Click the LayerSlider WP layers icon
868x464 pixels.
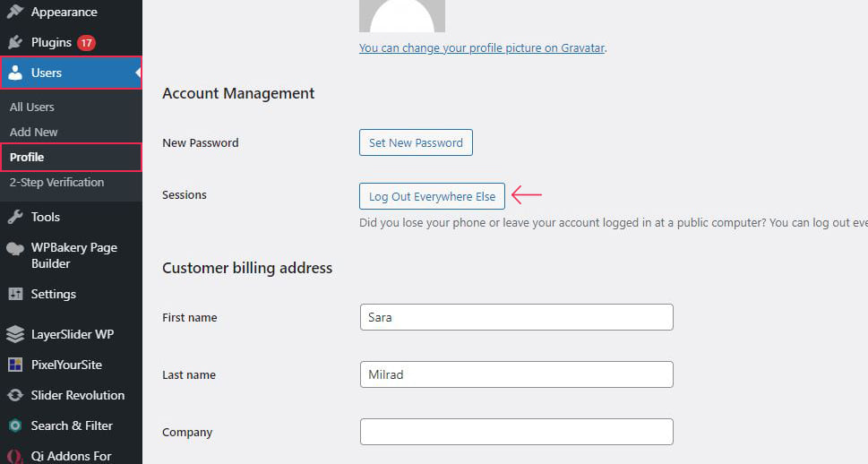15,334
